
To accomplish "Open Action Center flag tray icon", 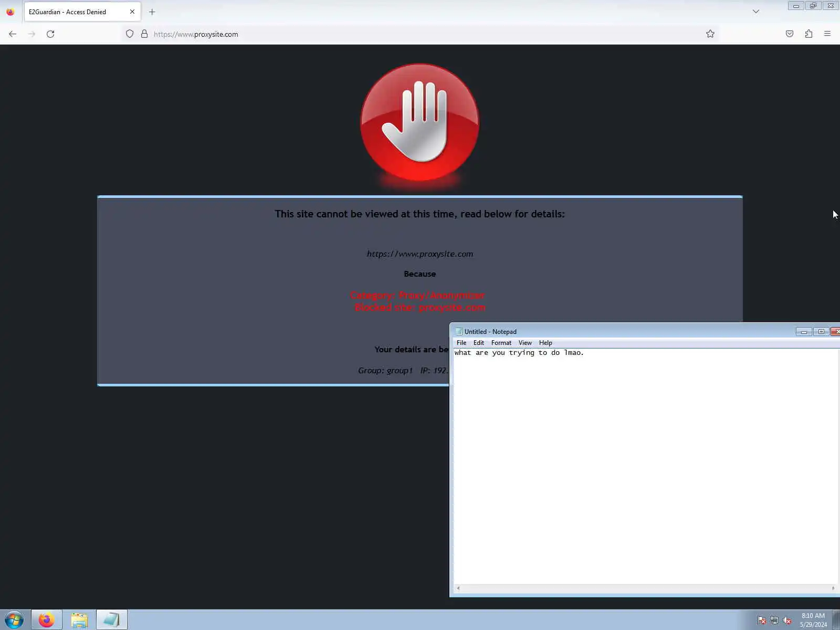I will click(762, 620).
